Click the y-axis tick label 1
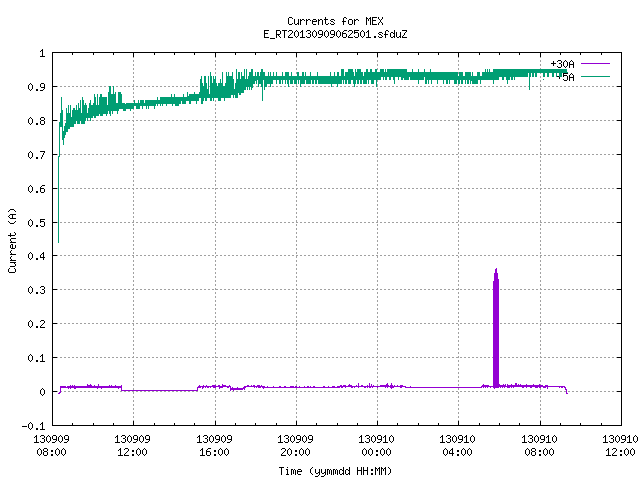Image resolution: width=640 pixels, height=480 pixels. point(42,53)
